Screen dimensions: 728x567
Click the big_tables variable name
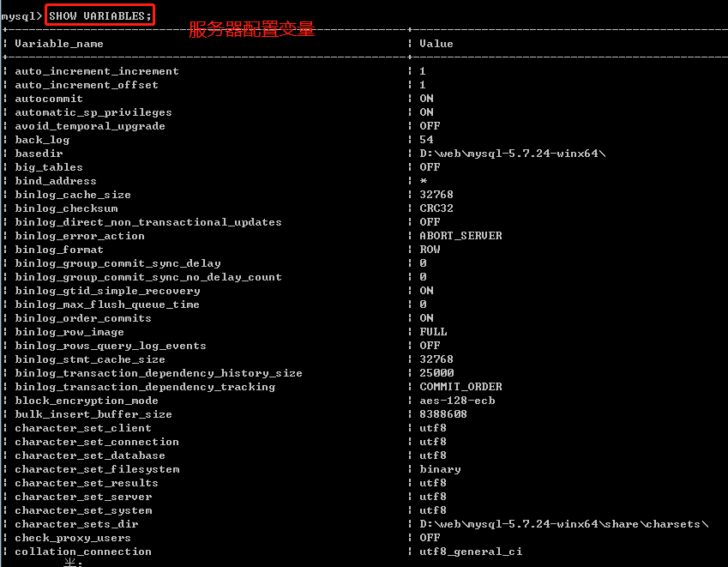(49, 167)
